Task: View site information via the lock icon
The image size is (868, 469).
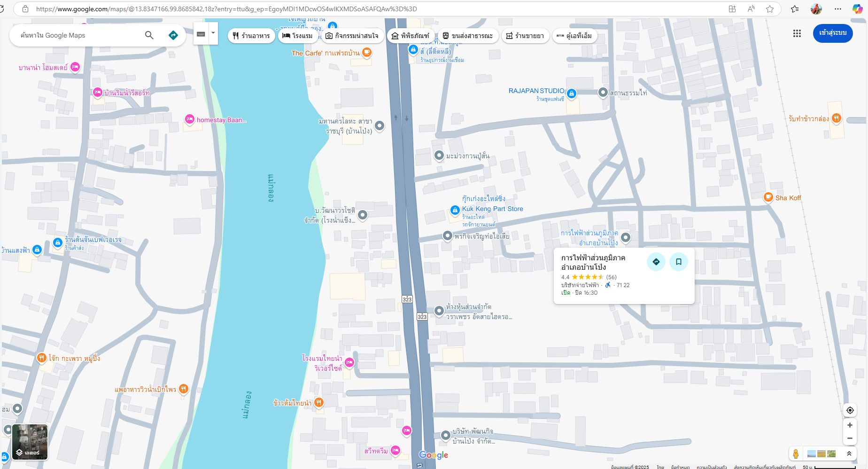Action: [25, 9]
